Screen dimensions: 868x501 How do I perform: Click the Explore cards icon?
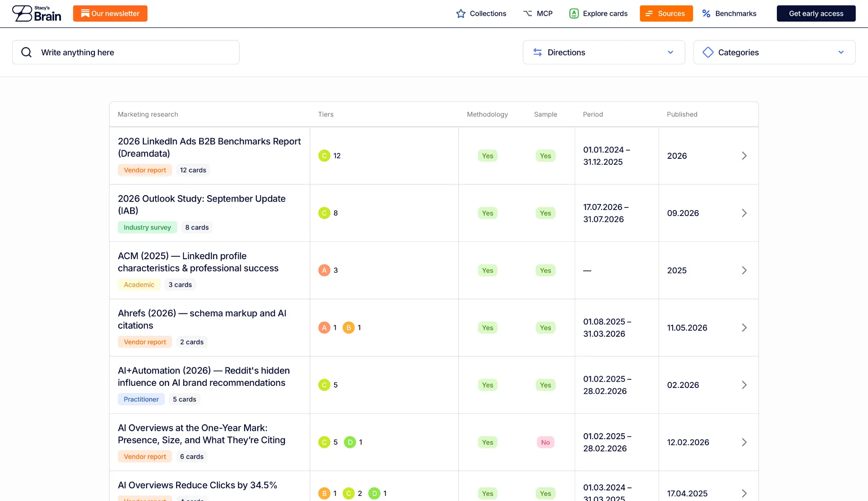(574, 14)
